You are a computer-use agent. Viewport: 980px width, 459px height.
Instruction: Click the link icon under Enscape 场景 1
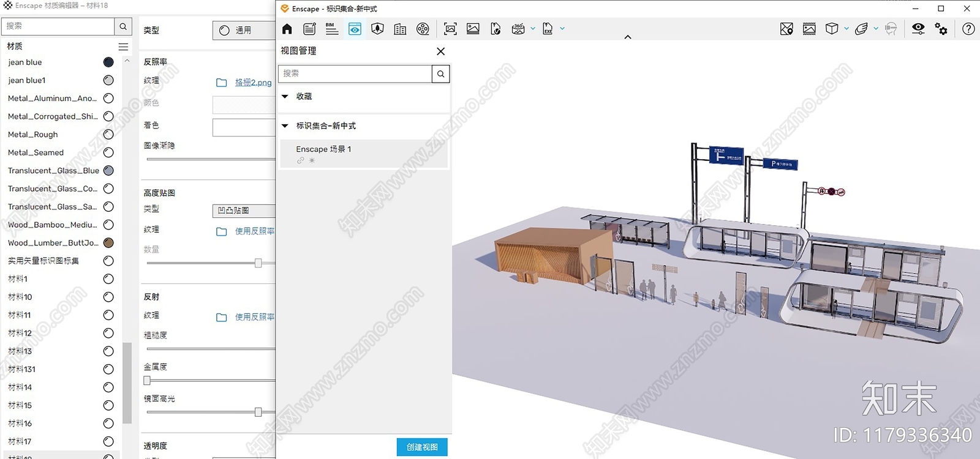point(300,160)
